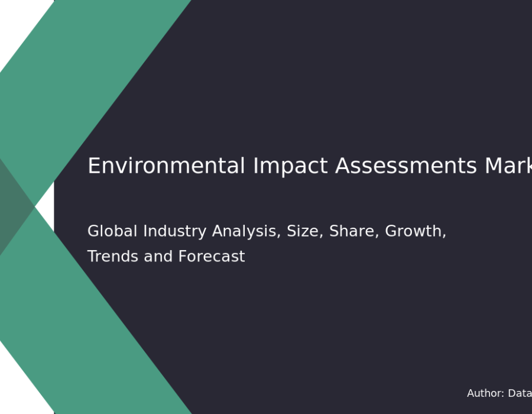The height and width of the screenshot is (414, 532).
Task: Select the word "Share" in the subtitle
Action: [x=351, y=232]
